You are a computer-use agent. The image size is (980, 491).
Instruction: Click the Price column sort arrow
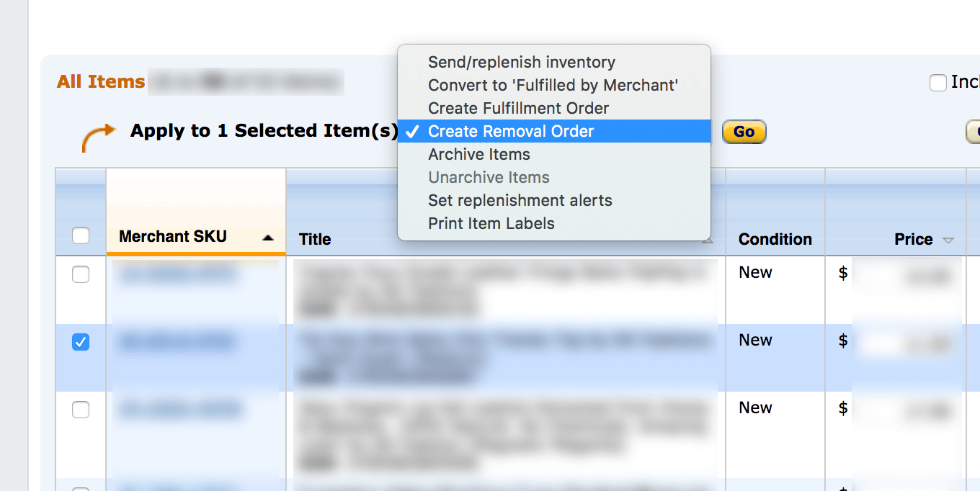tap(948, 240)
